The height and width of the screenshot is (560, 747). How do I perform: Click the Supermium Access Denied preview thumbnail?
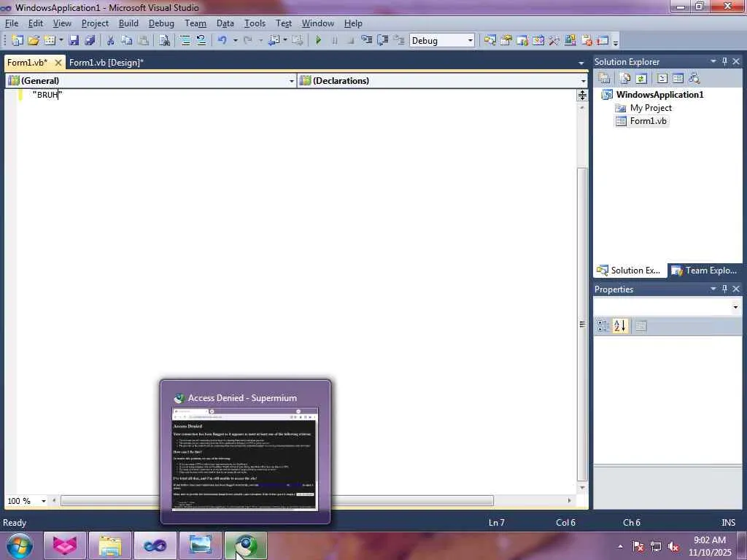[245, 459]
